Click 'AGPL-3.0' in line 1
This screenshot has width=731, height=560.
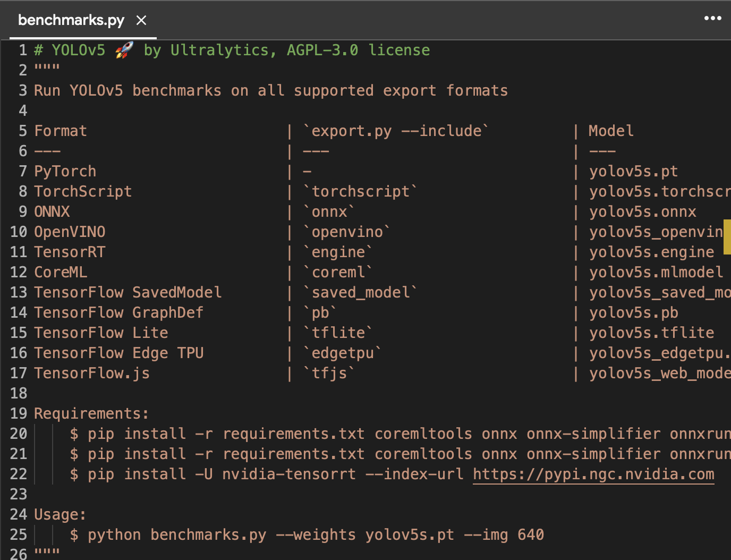(322, 50)
